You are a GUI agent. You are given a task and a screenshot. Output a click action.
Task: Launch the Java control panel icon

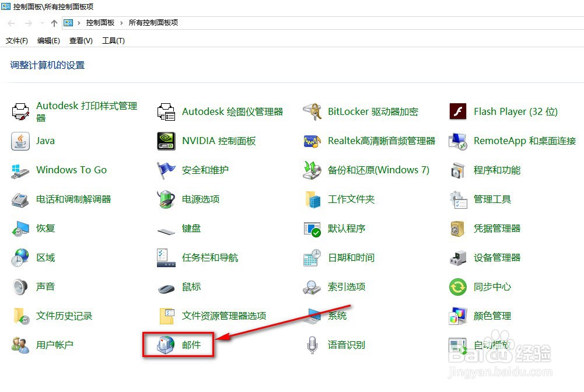(x=20, y=141)
